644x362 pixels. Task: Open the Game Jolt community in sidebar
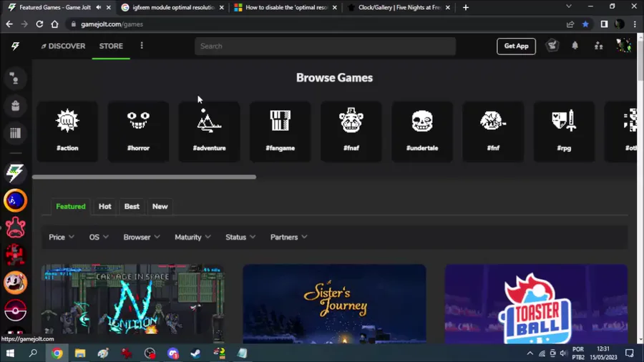tap(15, 173)
